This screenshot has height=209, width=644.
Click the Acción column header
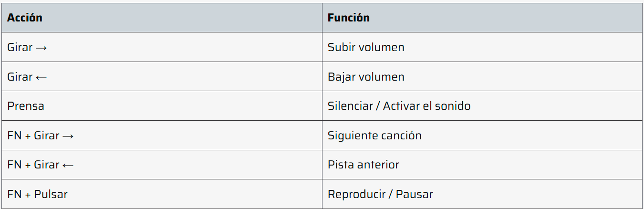162,18
